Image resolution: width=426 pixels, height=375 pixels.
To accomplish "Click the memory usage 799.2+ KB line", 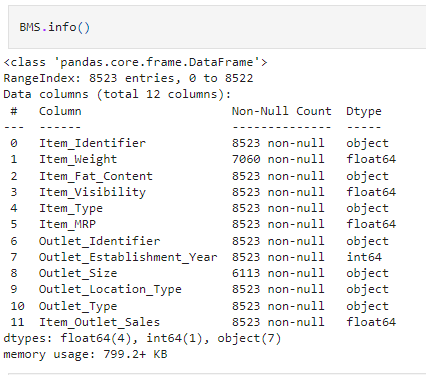I will (x=85, y=354).
